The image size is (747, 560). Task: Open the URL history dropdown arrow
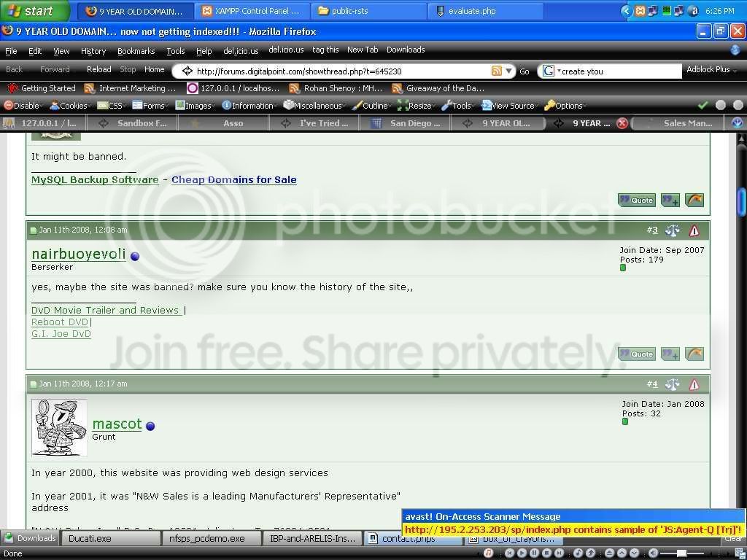tap(508, 71)
